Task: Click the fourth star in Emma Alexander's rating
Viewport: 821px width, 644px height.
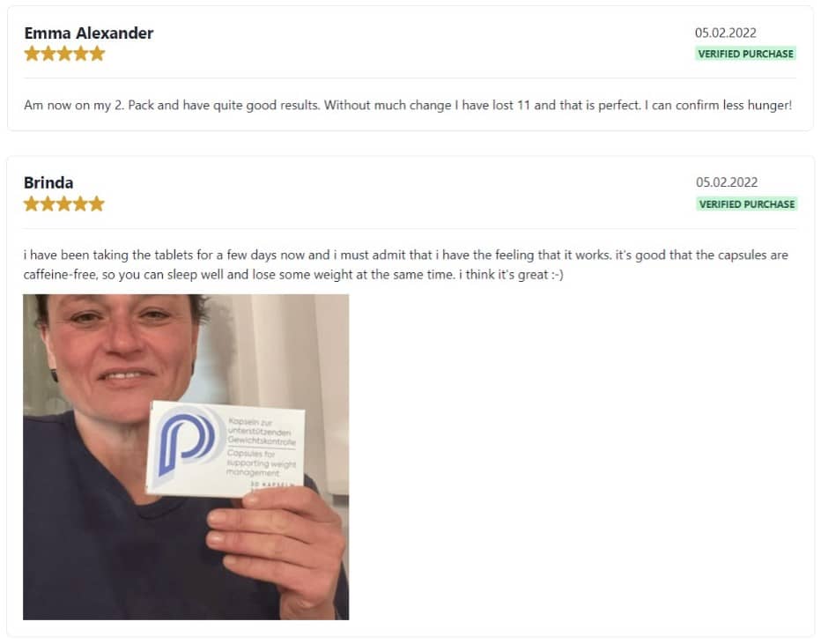Action: click(81, 54)
